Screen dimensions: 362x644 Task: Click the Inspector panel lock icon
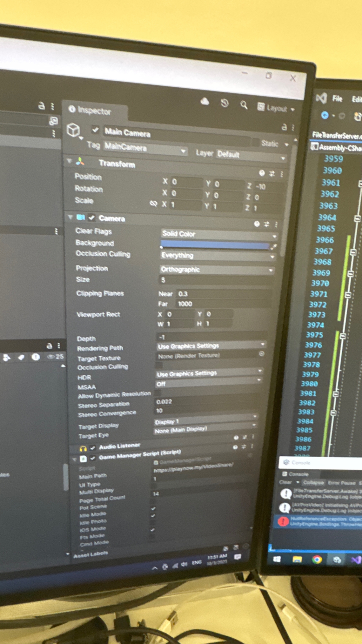[x=284, y=127]
